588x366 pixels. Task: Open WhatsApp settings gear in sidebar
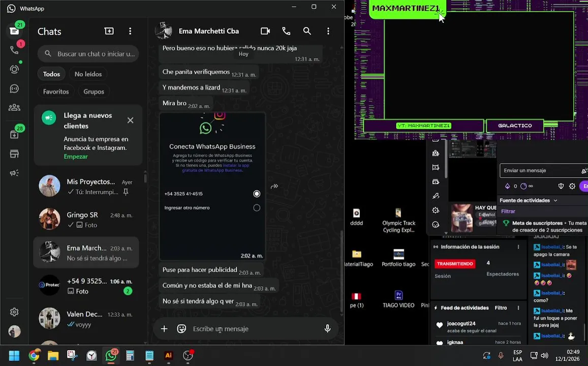click(x=14, y=312)
